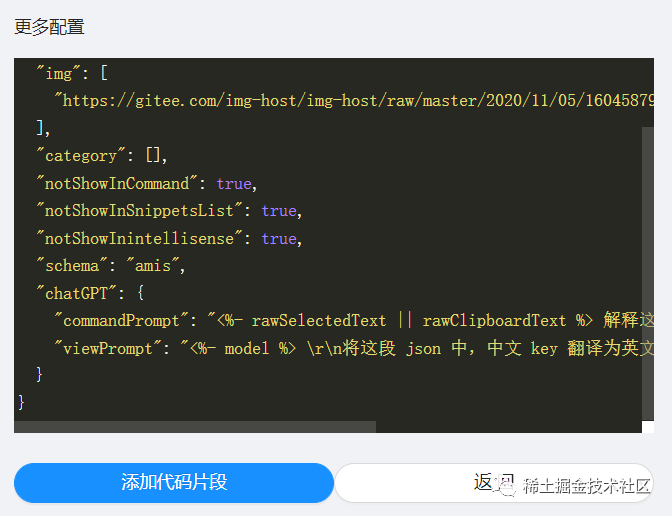
Task: Click the "chatGPT" key
Action: pos(77,294)
